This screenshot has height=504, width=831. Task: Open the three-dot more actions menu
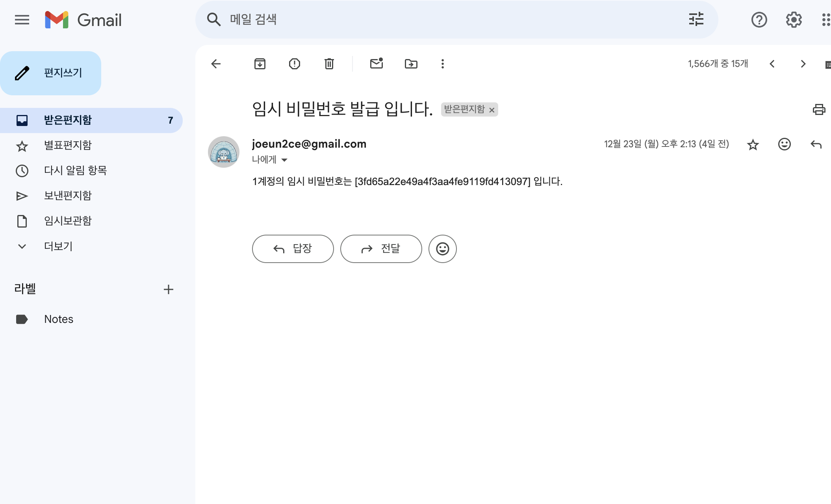click(x=443, y=64)
